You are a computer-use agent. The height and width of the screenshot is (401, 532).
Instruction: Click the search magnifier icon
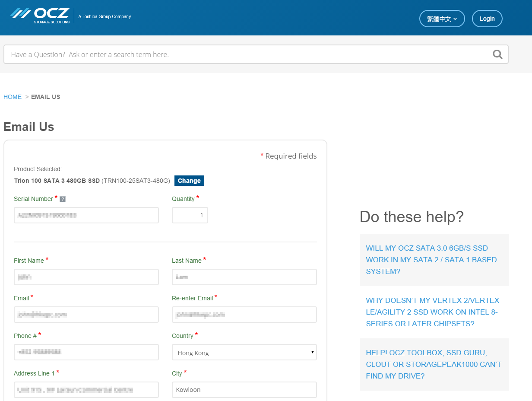497,54
